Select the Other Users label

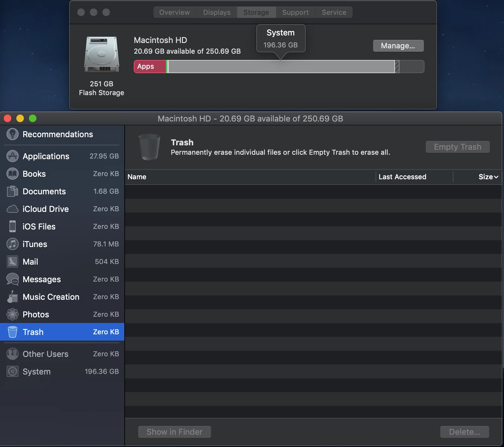46,354
